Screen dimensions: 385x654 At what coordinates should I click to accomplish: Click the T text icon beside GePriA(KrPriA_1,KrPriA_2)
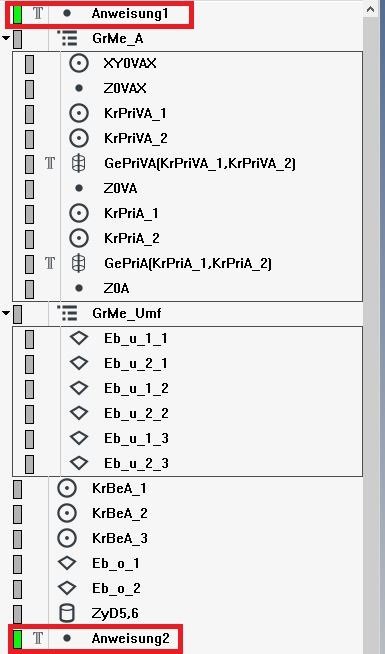tap(50, 263)
